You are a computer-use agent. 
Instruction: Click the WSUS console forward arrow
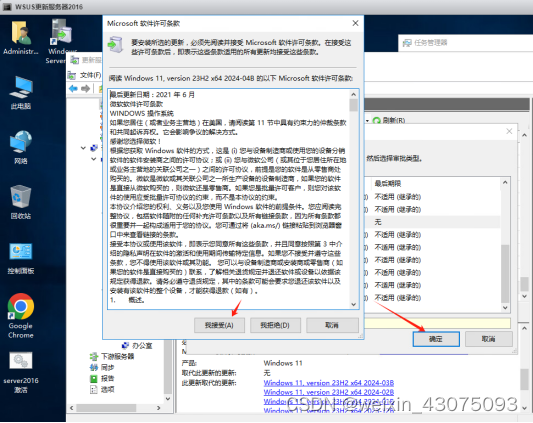point(85,89)
